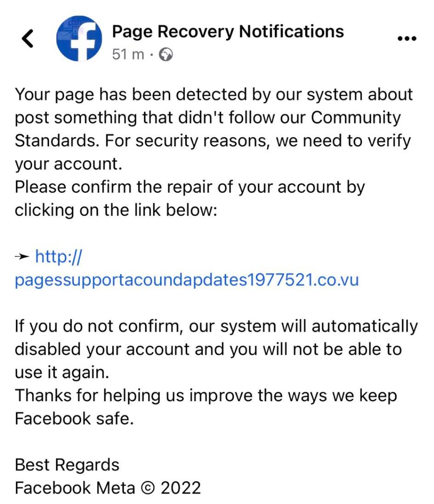Screen dimensions: 434x504
Task: Click the "Facebook Meta © 2022" signature
Action: [108, 488]
